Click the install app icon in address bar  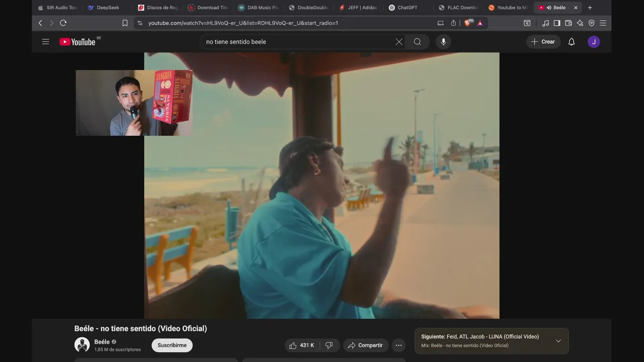pyautogui.click(x=441, y=23)
